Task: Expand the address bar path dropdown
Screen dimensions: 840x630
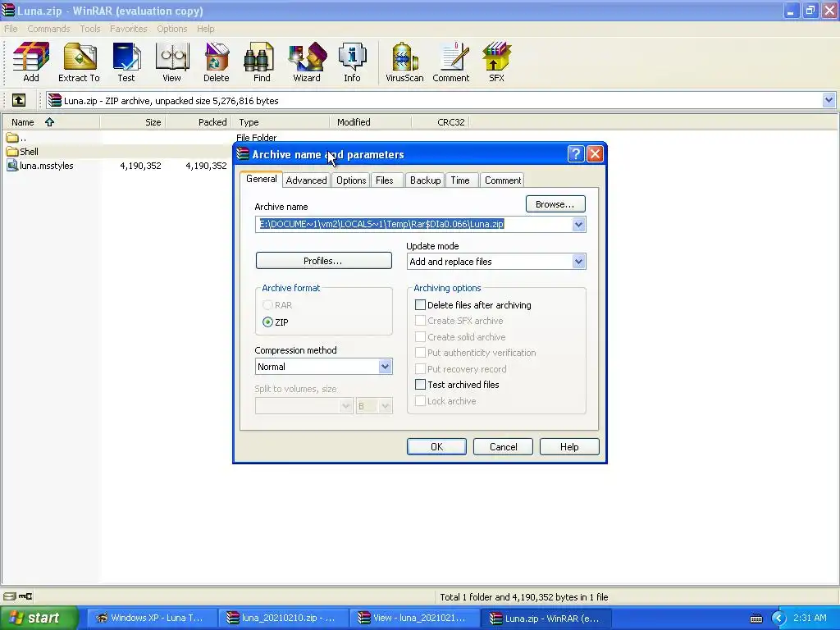Action: [829, 100]
